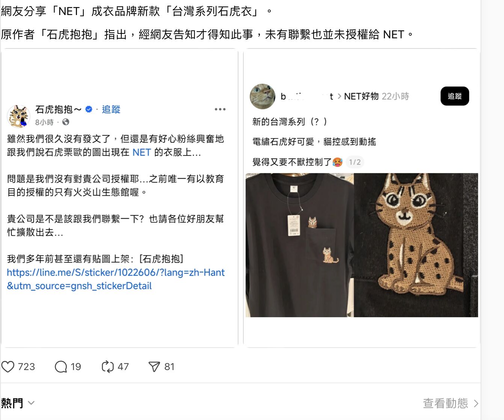Open 石虎抱抱 cat avatar profile picture
504x420 pixels.
pos(19,116)
